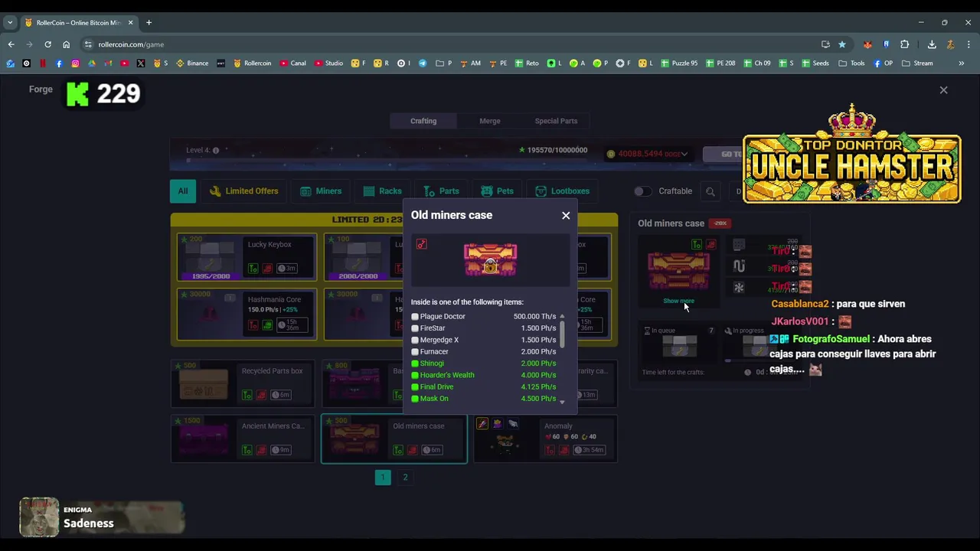
Task: Open the Stream bookmark folder
Action: [x=917, y=64]
